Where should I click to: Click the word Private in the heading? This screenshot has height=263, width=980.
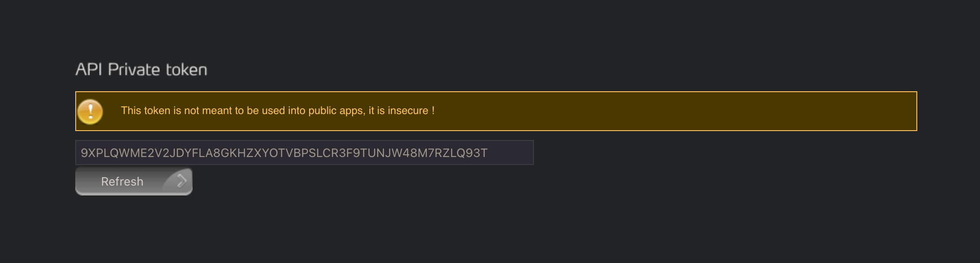coord(134,70)
